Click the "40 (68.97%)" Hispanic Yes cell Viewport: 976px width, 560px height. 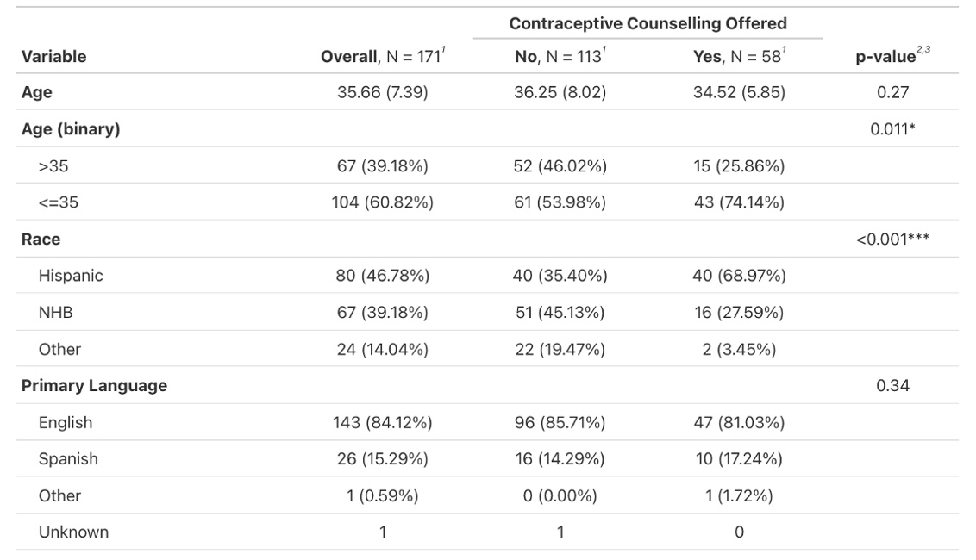coord(739,276)
